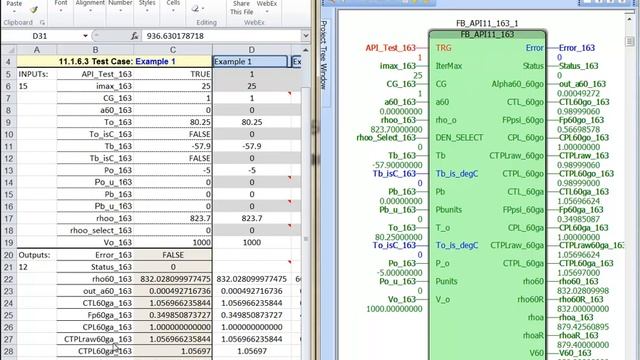Select the 1.05697 value in column C
This screenshot has height=360, width=640.
coord(173,351)
